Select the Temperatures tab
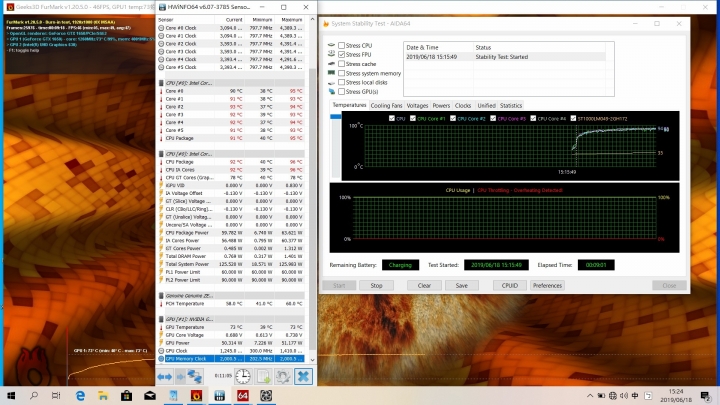The width and height of the screenshot is (720, 405). (x=349, y=105)
